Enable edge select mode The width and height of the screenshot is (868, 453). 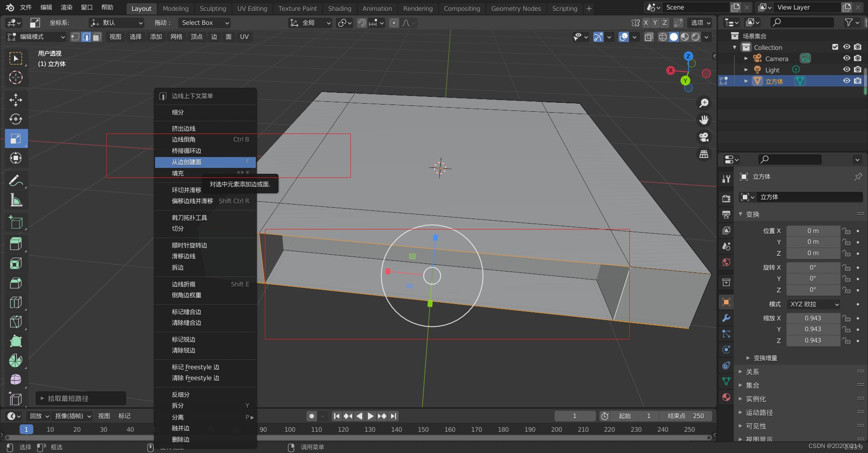click(x=86, y=37)
